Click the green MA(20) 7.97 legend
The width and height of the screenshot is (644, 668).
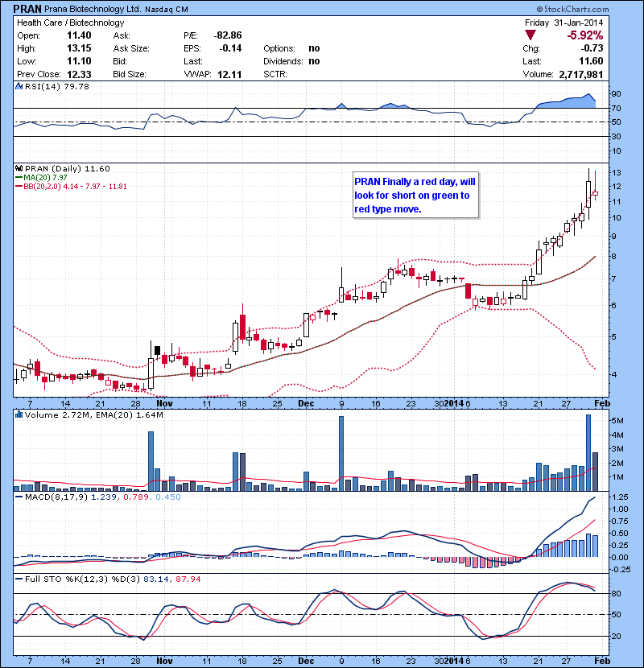(41, 177)
